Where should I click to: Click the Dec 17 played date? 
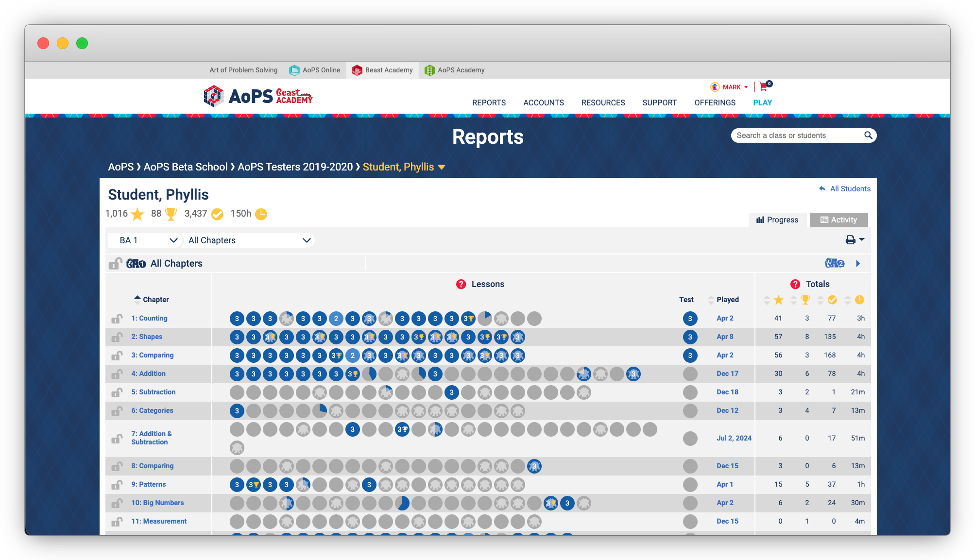click(727, 373)
